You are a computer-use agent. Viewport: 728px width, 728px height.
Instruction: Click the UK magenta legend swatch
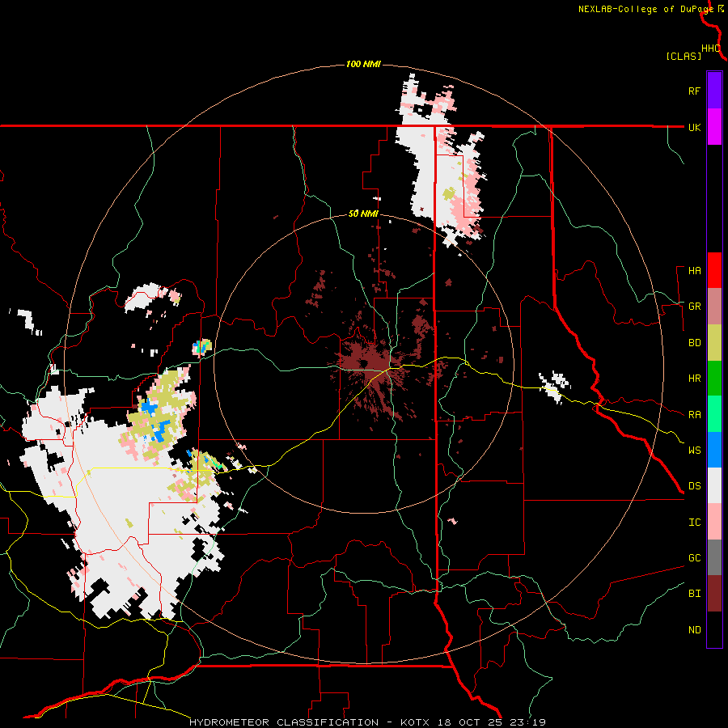tap(714, 127)
